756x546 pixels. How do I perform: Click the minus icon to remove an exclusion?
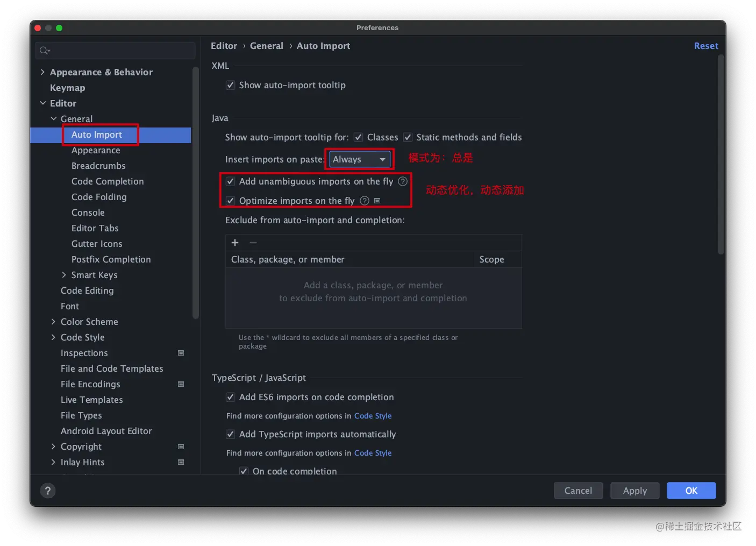tap(253, 243)
